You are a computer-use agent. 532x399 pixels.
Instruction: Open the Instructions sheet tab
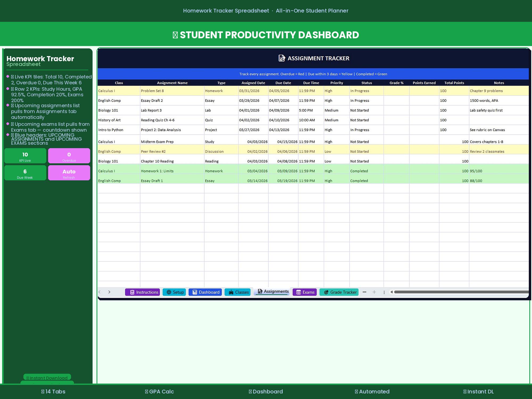click(x=143, y=292)
